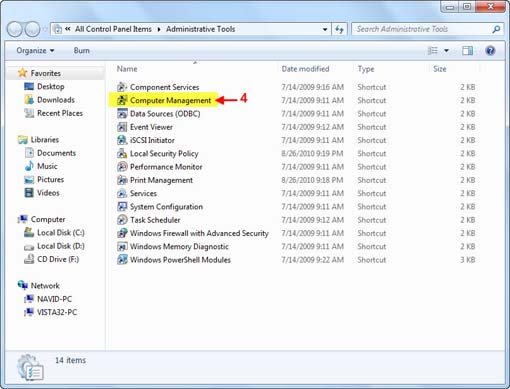Screen dimensions: 510x389
Task: Refresh the Administrative Tools folder
Action: pyautogui.click(x=339, y=29)
